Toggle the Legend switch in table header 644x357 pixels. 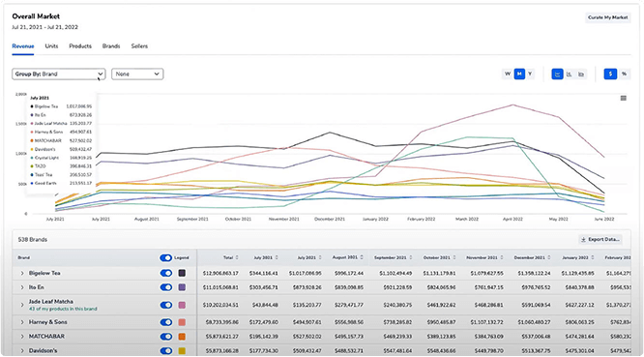[166, 257]
